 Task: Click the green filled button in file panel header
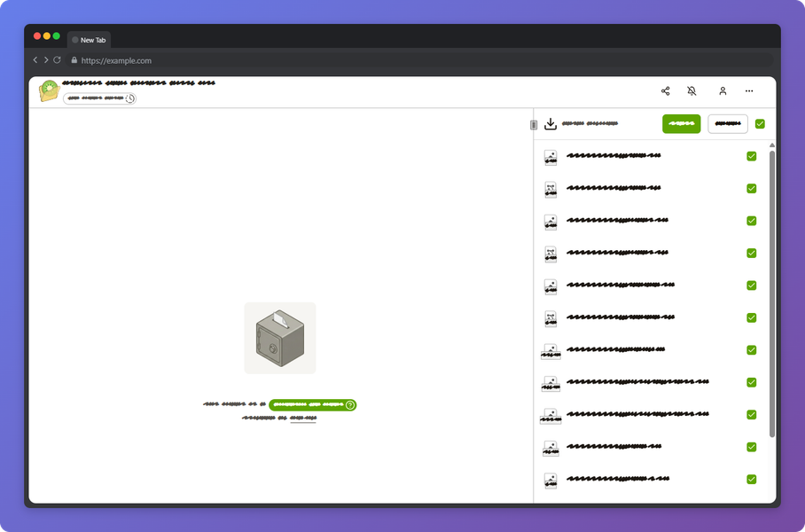coord(681,124)
